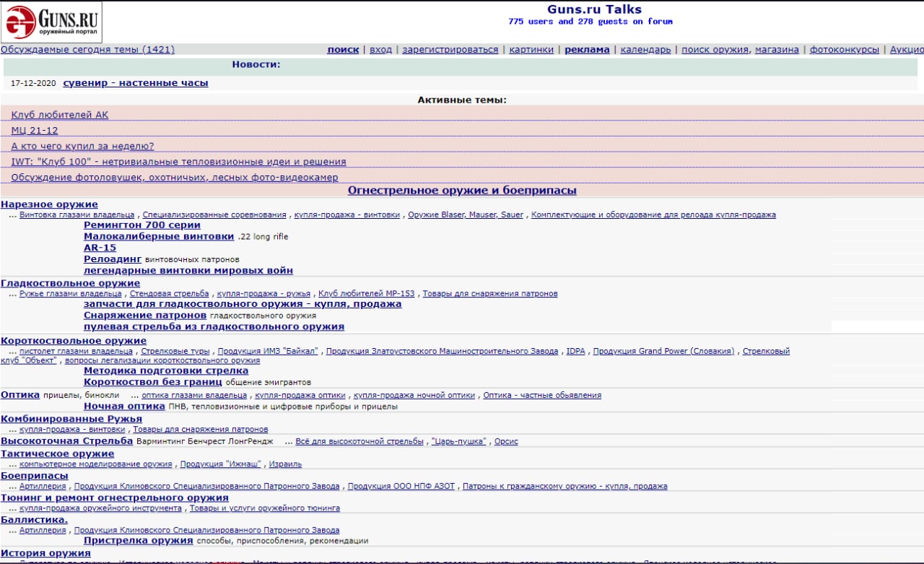The image size is (924, 564).
Task: Open the поиск menu link
Action: 343,50
